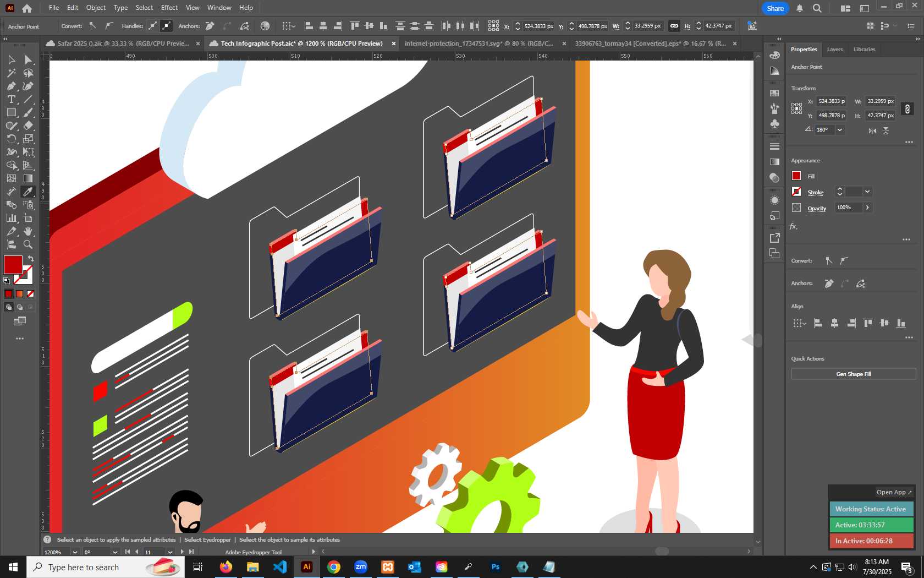Open the zoom level dropdown at 1200%
Image resolution: width=924 pixels, height=578 pixels.
(75, 552)
